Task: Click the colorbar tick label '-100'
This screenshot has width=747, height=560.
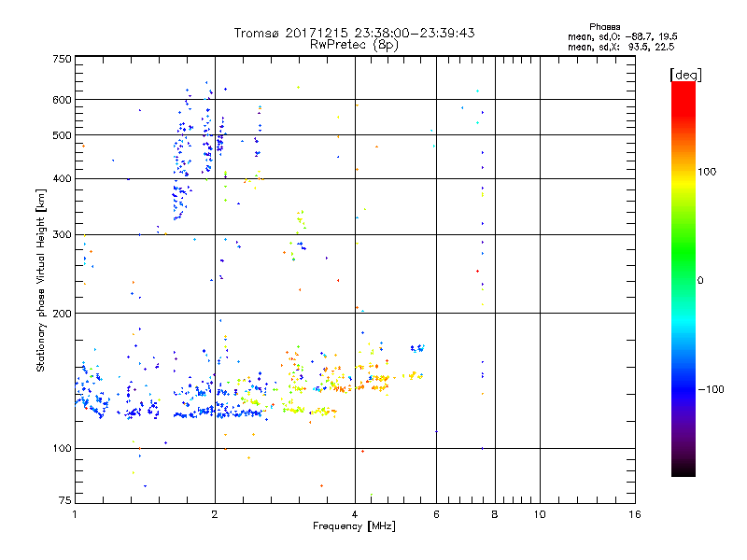Action: point(711,389)
